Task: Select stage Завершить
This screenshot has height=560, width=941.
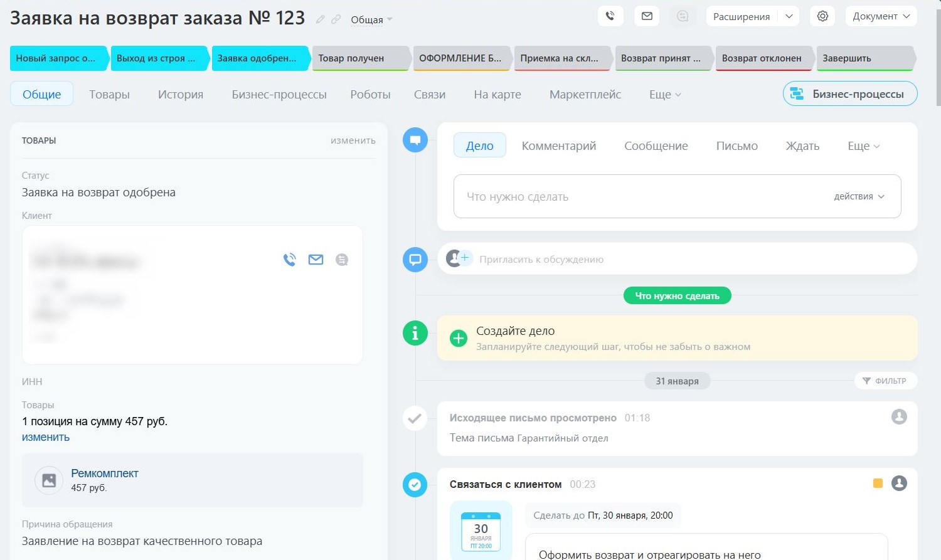Action: click(x=865, y=58)
